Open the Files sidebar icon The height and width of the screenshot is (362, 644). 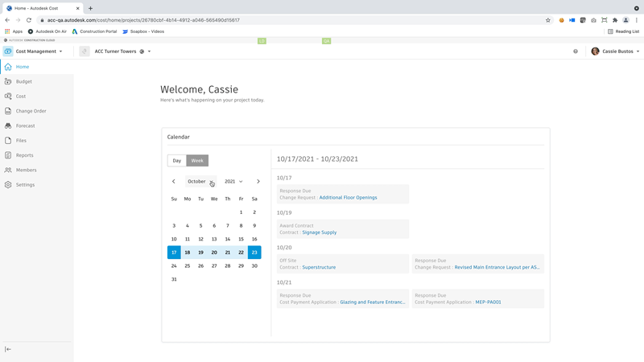click(x=8, y=141)
